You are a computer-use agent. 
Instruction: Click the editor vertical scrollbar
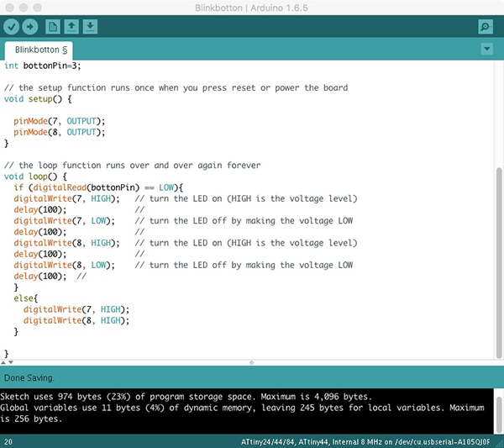(x=498, y=262)
